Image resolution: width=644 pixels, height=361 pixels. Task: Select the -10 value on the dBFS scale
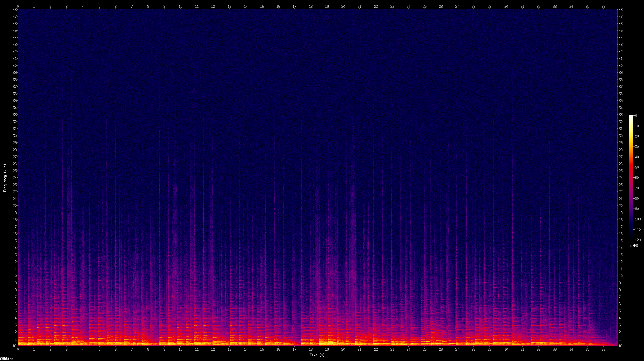(636, 126)
